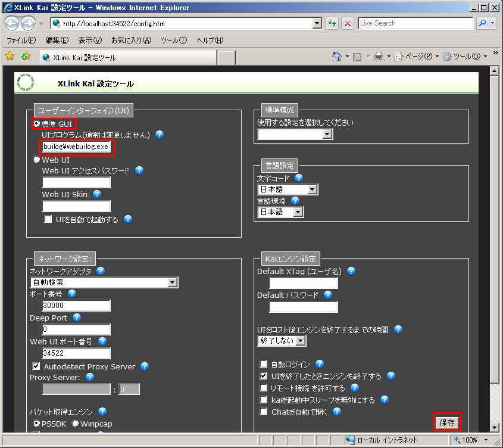Click the browser Back button
This screenshot has width=503, height=448.
(x=11, y=23)
